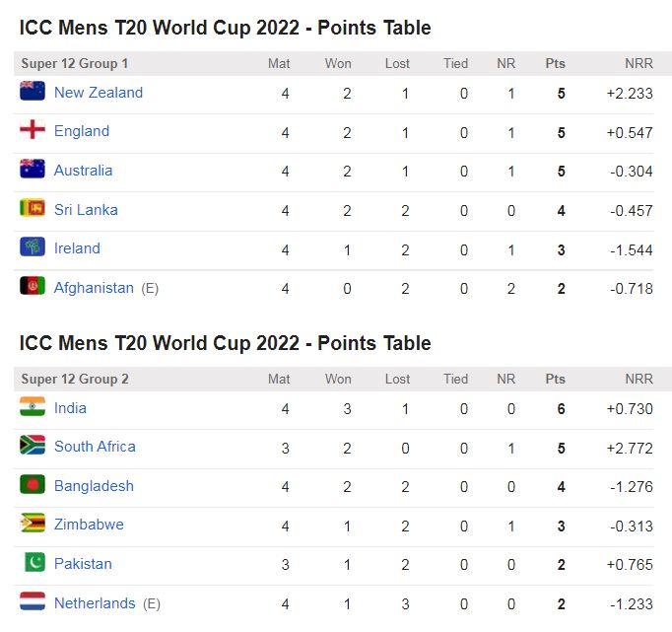
Task: Click the Pts column header in Group 2
Action: pos(556,379)
